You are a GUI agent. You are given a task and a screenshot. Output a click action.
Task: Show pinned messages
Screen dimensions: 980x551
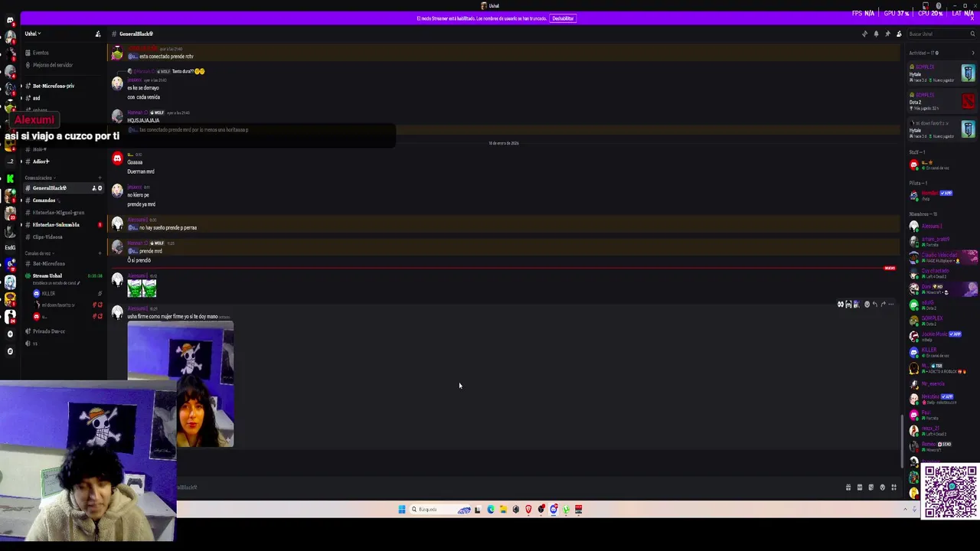[x=887, y=34]
